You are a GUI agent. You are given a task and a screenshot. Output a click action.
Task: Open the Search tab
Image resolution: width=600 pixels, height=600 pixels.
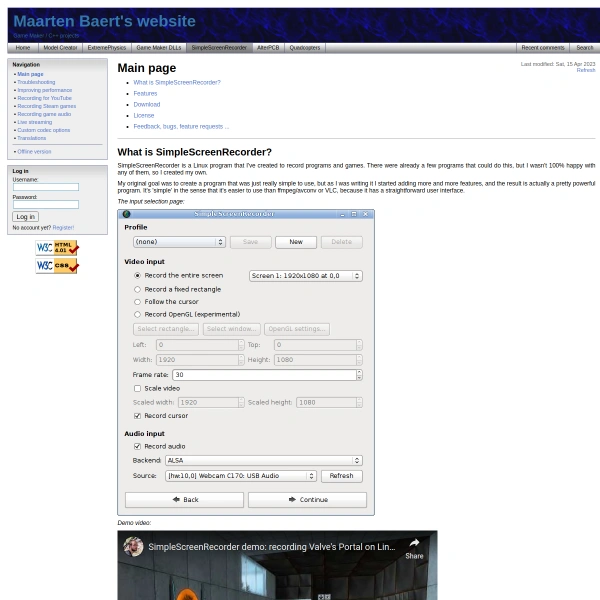click(x=584, y=48)
